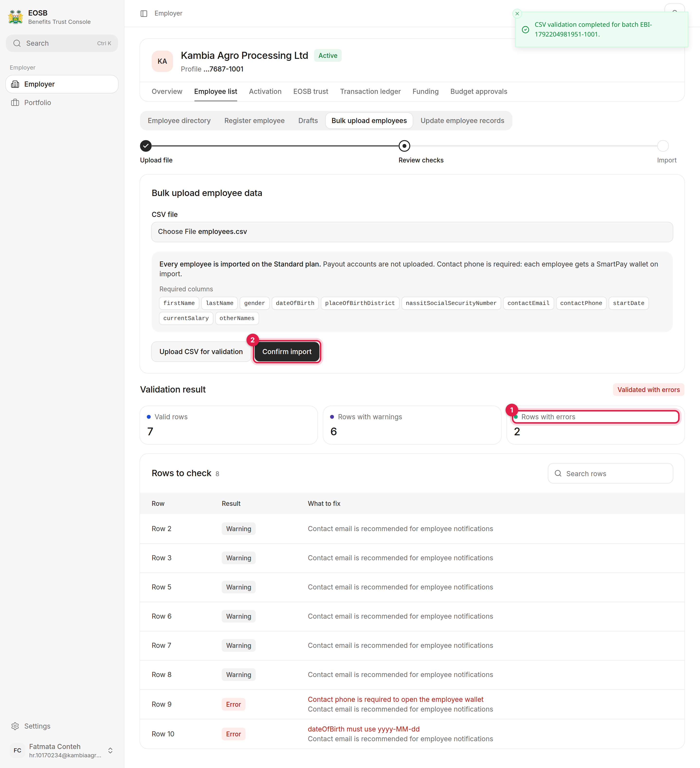
Task: Click the completed Upload file step marker
Action: [146, 146]
